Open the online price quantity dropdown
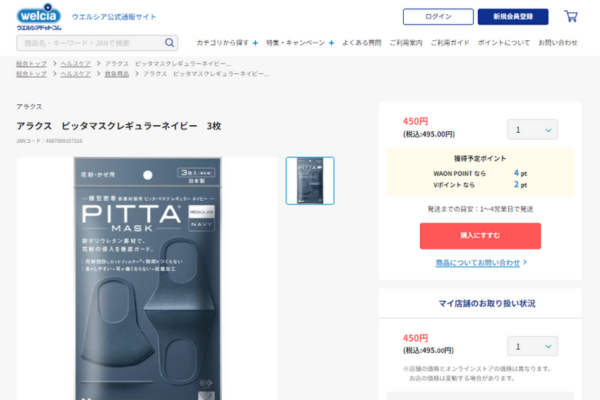 532,130
